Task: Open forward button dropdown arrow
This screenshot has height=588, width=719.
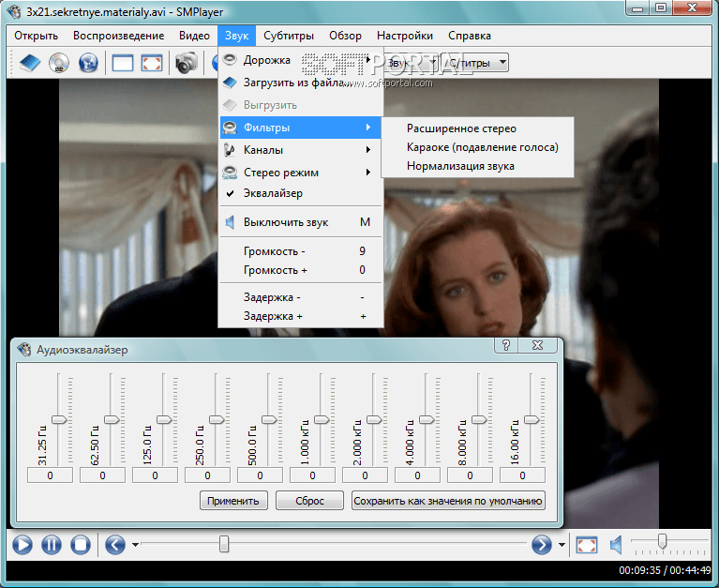Action: (562, 545)
